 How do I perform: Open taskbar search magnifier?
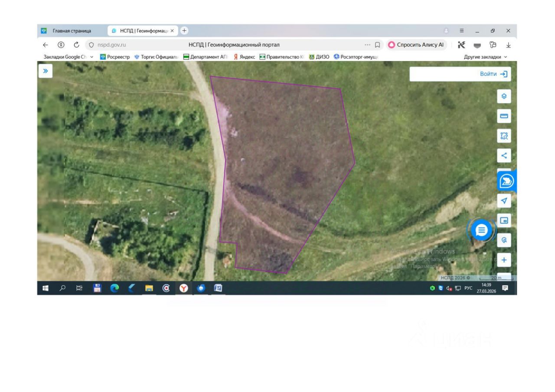[x=62, y=288]
